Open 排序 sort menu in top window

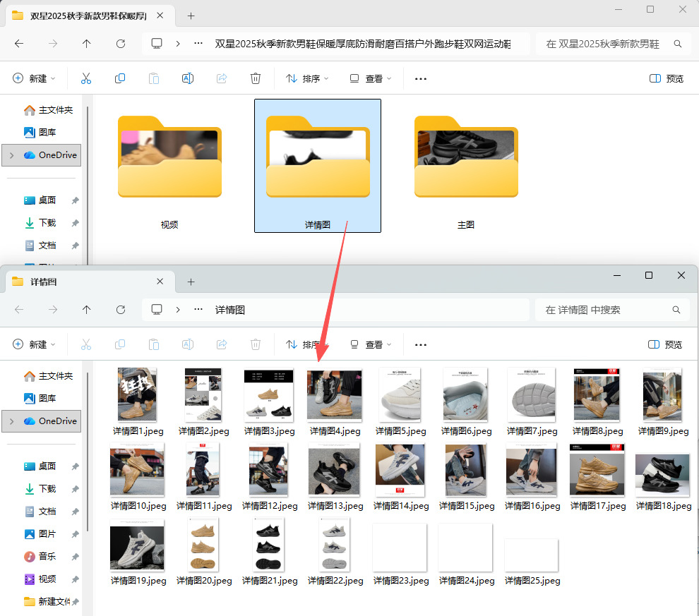(x=307, y=79)
